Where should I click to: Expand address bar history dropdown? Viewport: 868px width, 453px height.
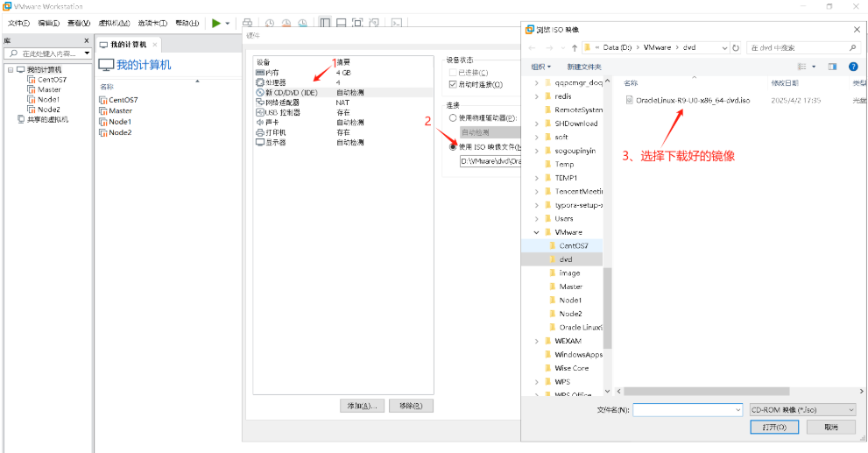(x=724, y=48)
